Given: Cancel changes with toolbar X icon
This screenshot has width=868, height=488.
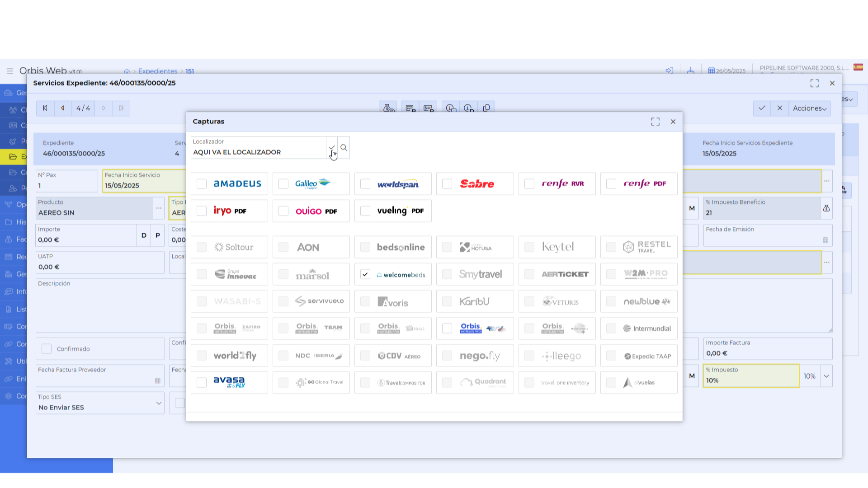Looking at the screenshot, I should (779, 108).
